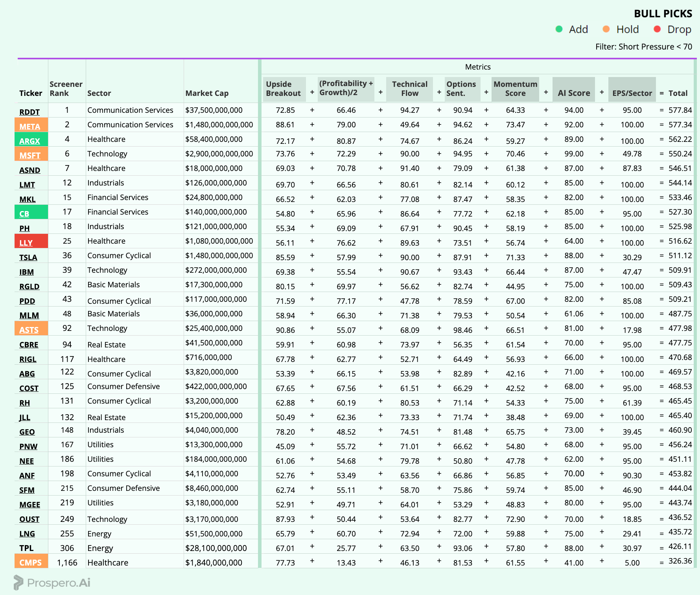This screenshot has height=595, width=700.
Task: Click the Screener Rank column header
Action: coord(66,89)
